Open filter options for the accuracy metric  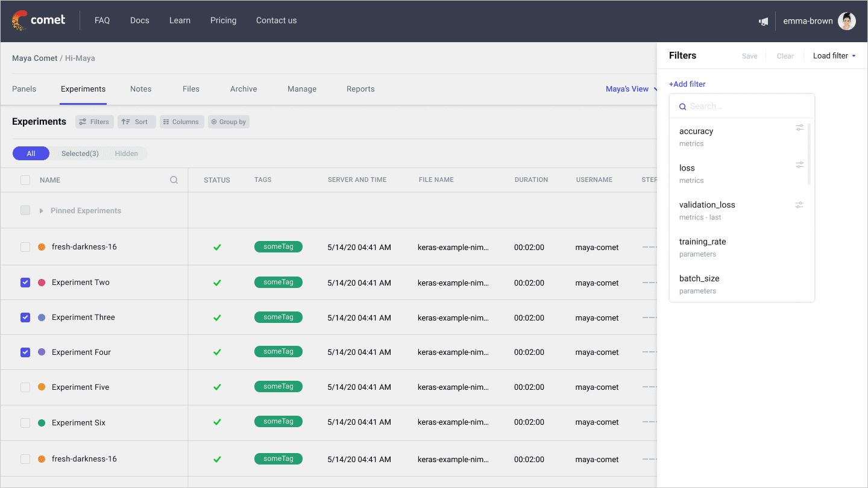800,128
